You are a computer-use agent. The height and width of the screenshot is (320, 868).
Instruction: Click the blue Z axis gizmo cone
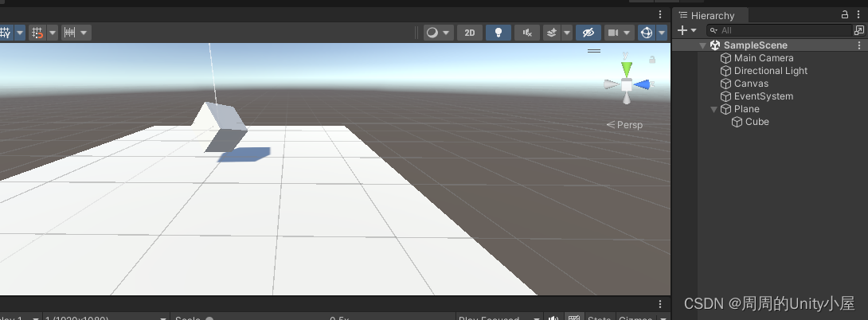coord(643,84)
